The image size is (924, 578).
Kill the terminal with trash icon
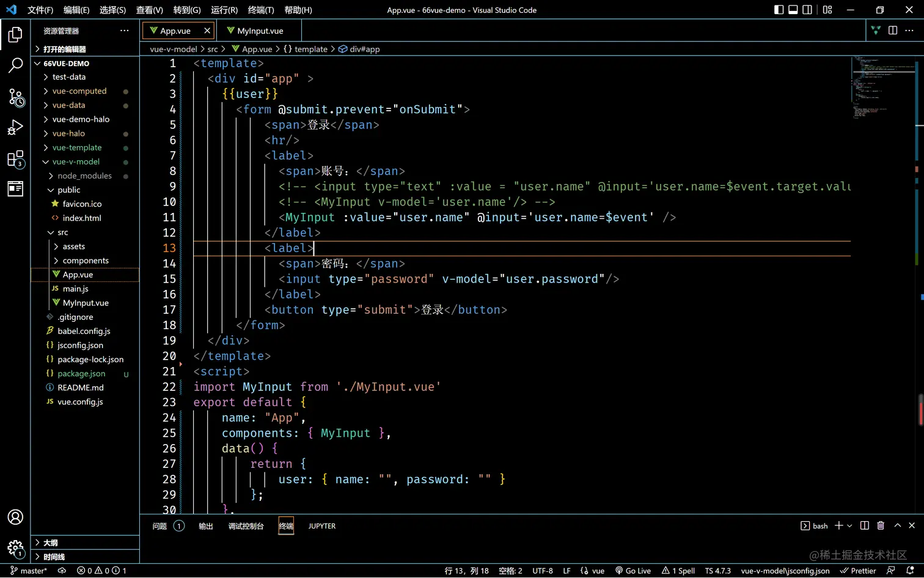pos(881,525)
